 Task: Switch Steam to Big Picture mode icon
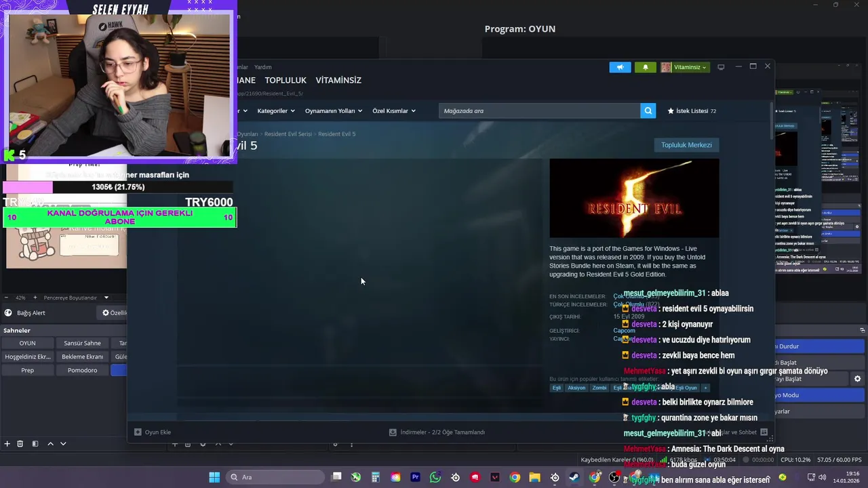pos(721,67)
